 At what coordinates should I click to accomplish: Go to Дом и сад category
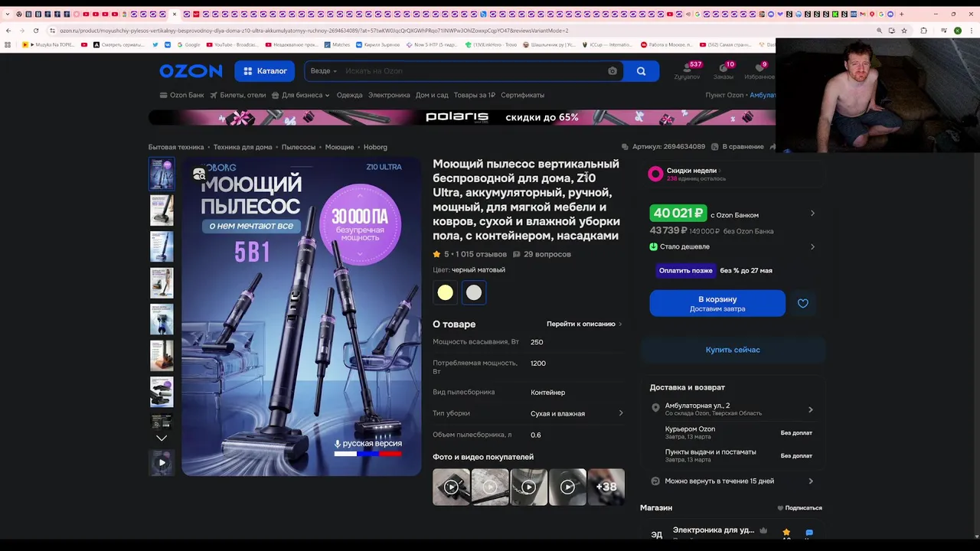tap(432, 95)
